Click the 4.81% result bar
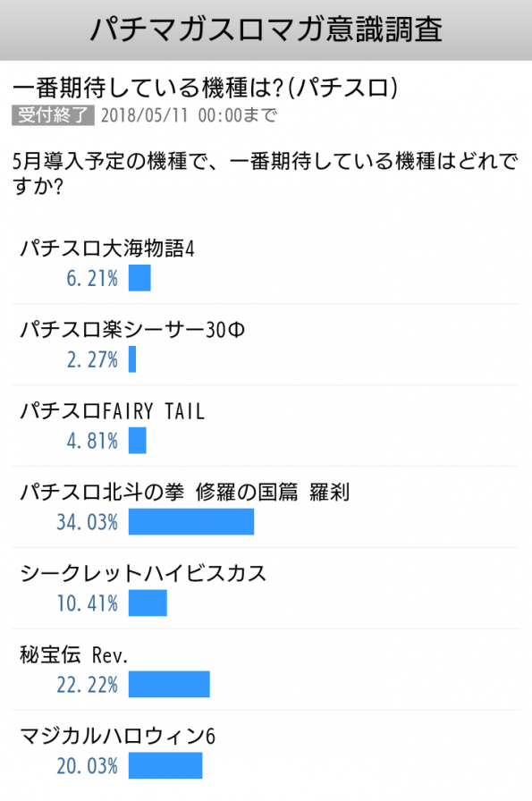The width and height of the screenshot is (532, 801). (138, 441)
